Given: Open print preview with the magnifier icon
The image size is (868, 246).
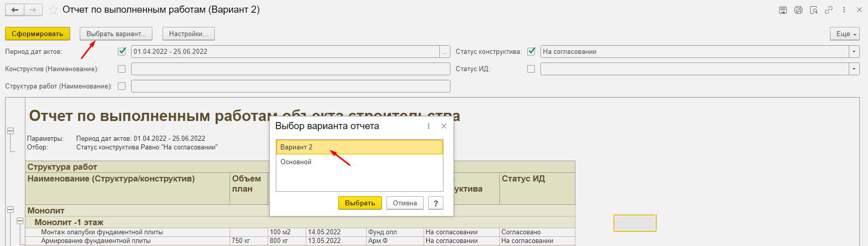Looking at the screenshot, I should point(814,10).
